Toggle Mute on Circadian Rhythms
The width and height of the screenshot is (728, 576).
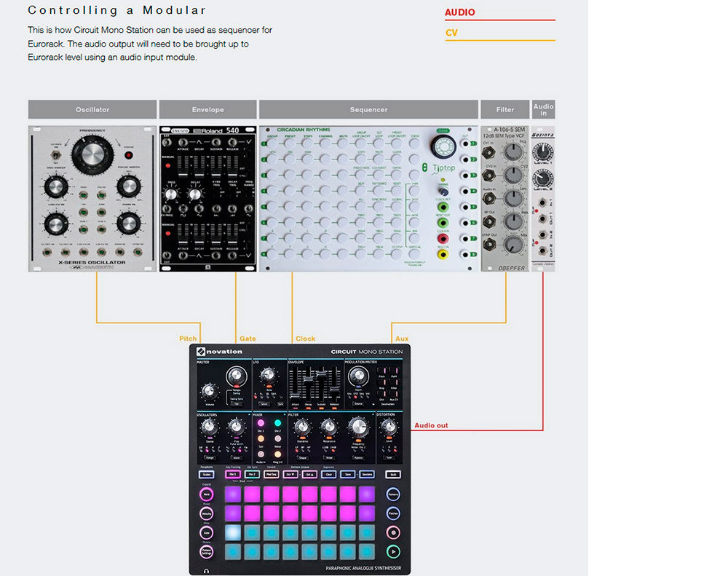click(x=344, y=143)
